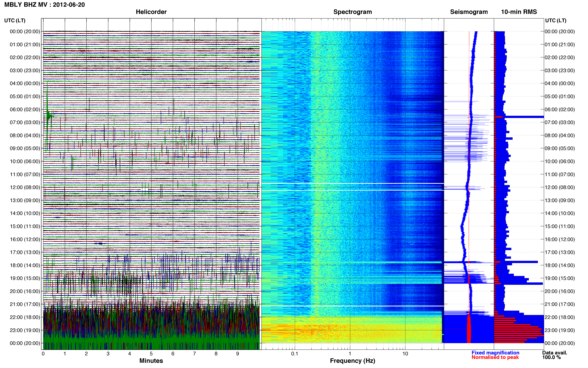
Task: Click the left '21:00 (17:00)' time label
Action: (x=25, y=304)
